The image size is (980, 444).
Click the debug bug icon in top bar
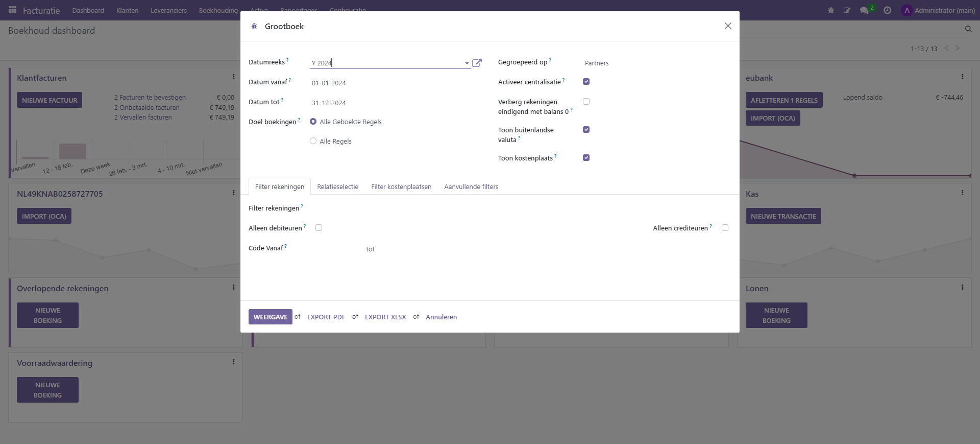(831, 10)
